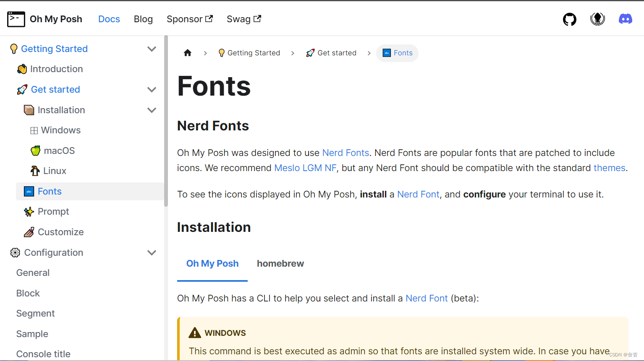Open Windows installation page in sidebar

pyautogui.click(x=61, y=130)
